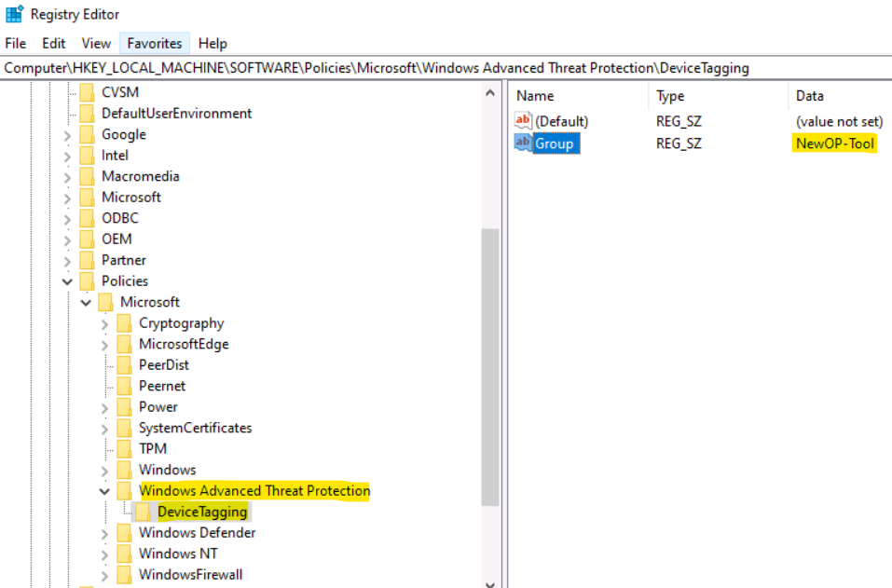Expand the ODBC key
Viewport: 892px width, 588px height.
(67, 219)
